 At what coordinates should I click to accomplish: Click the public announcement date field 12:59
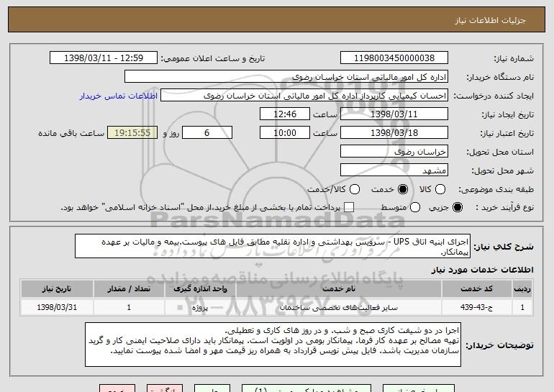coord(104,58)
